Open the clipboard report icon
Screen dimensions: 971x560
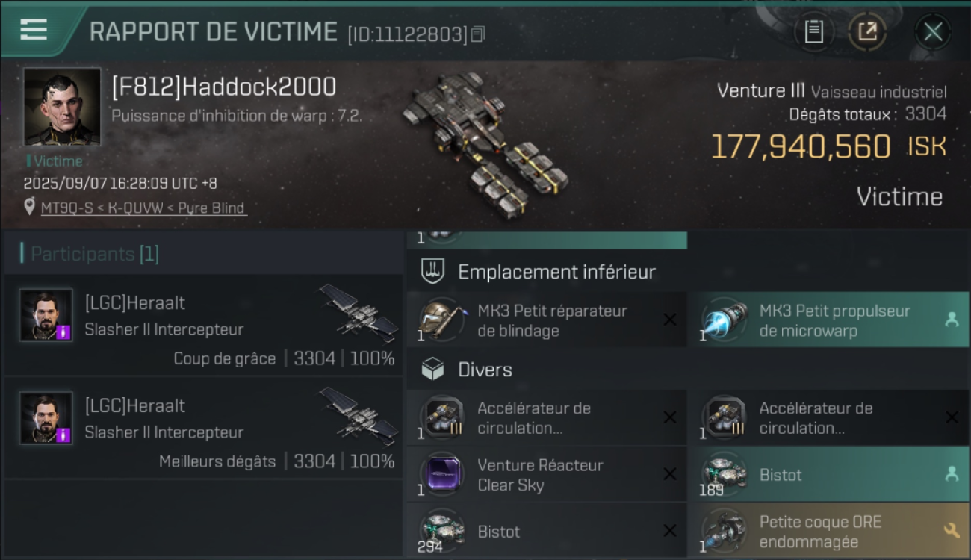[813, 31]
